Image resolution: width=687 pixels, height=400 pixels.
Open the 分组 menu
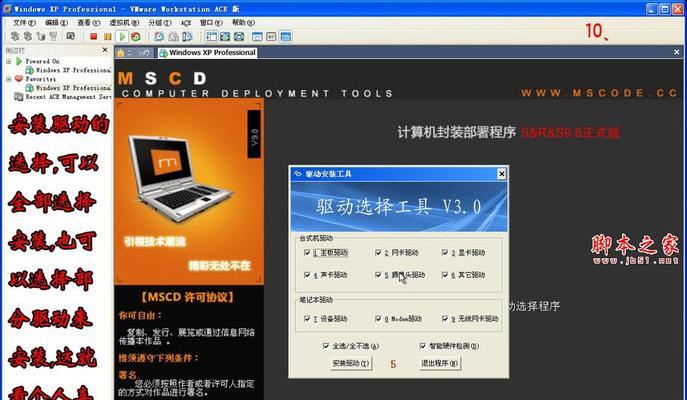click(160, 22)
